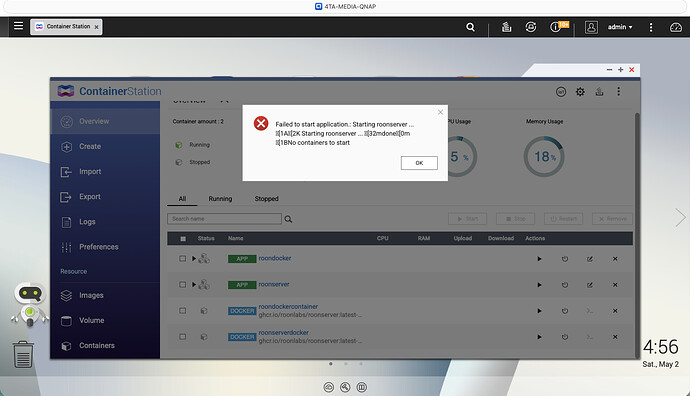Click the Remove button above the table
The image size is (690, 396).
tap(612, 219)
